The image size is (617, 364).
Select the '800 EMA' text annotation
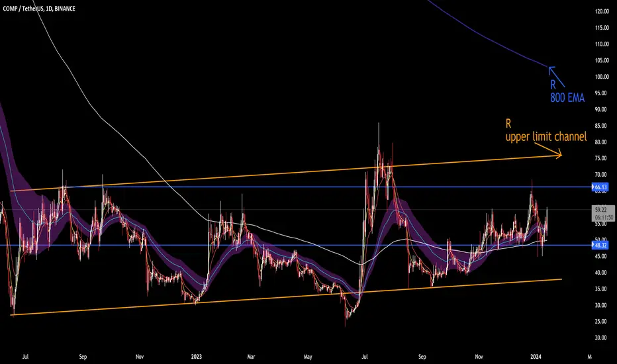click(x=567, y=97)
